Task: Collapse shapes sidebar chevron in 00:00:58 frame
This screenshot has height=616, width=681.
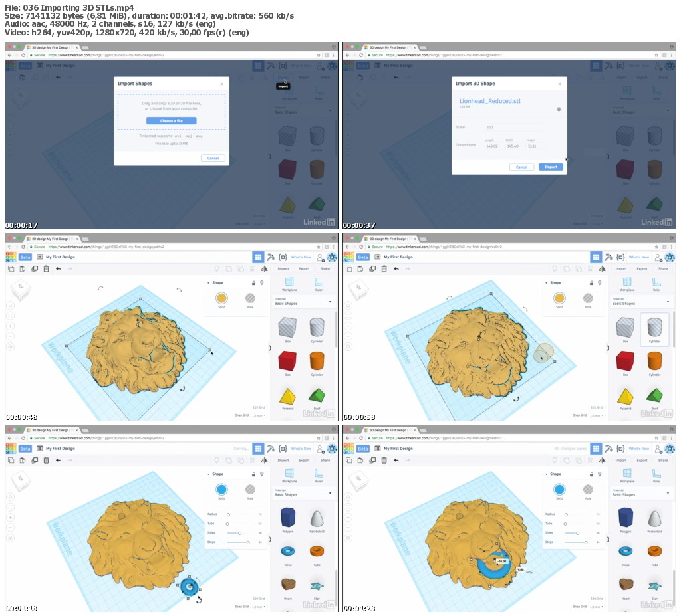Action: click(608, 348)
